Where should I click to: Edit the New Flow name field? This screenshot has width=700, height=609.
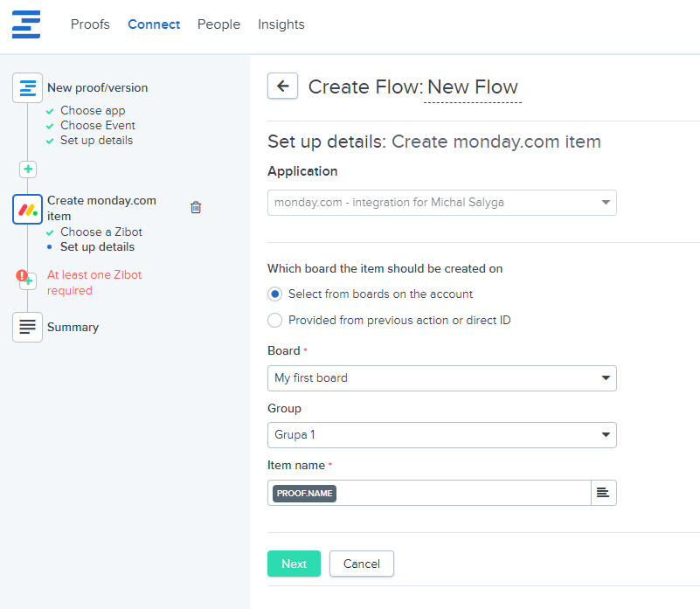tap(472, 87)
